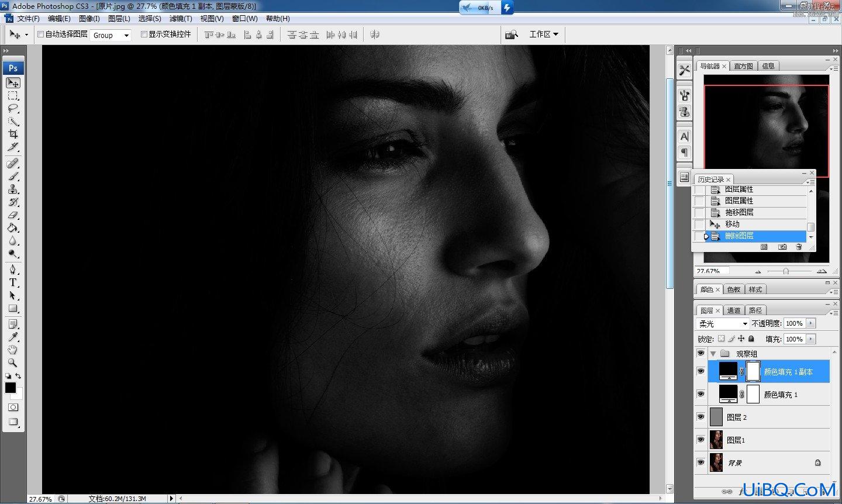Select the Dodge tool
This screenshot has width=842, height=504.
point(13,253)
